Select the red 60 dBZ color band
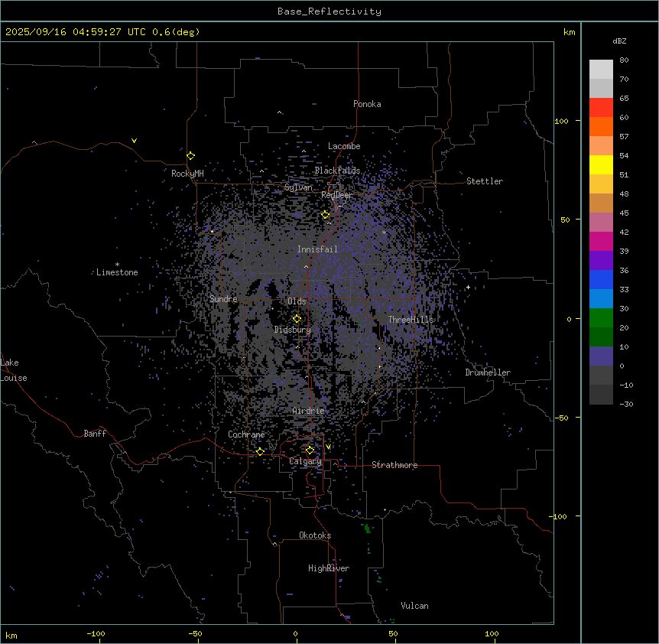The image size is (659, 644). point(601,108)
